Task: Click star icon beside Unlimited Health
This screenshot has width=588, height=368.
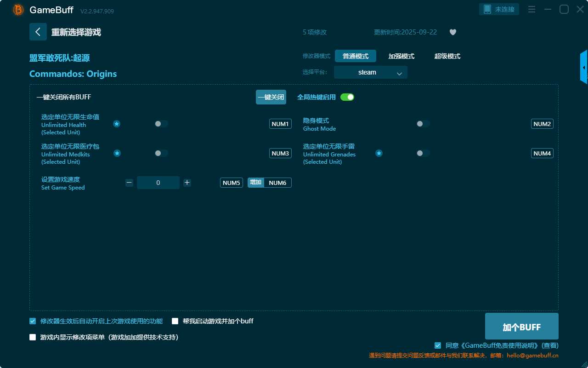Action: 117,124
